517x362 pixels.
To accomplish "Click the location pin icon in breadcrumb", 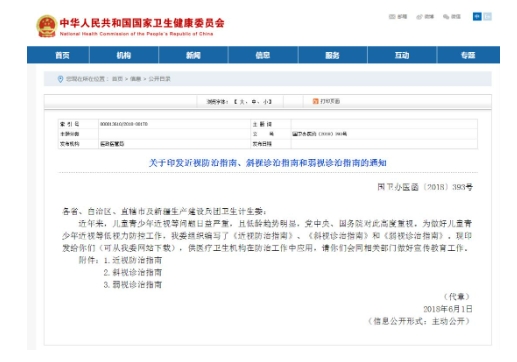I will click(x=60, y=79).
